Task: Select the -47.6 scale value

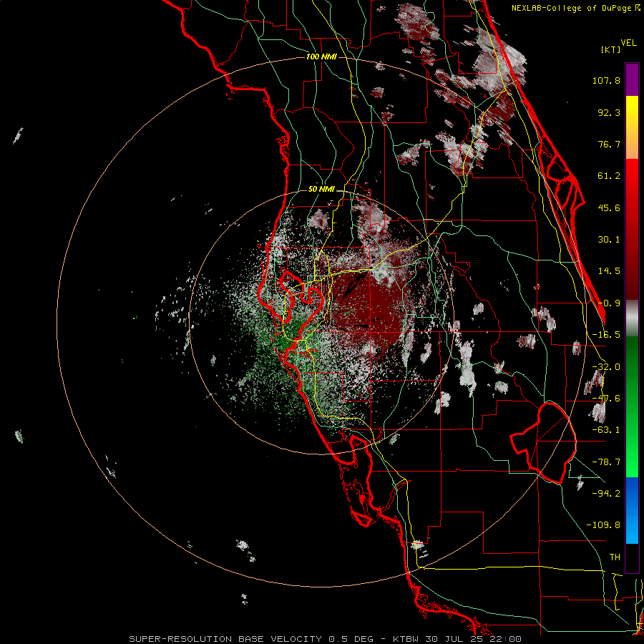Action: point(606,399)
